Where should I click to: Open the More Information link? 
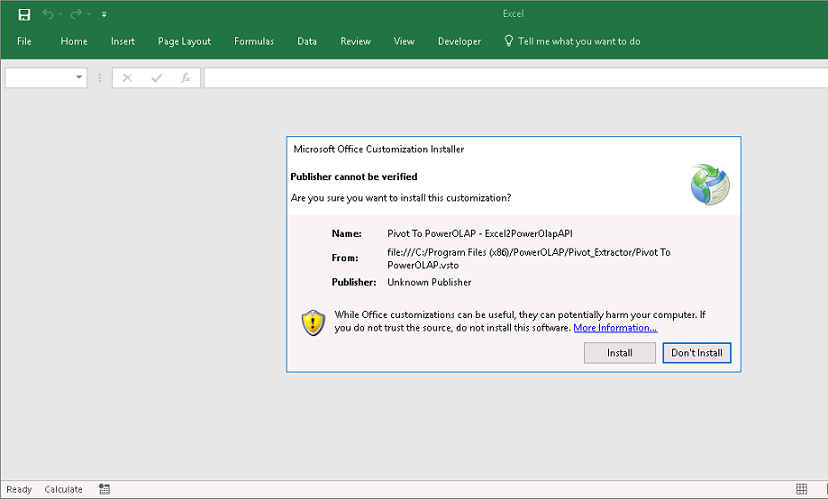615,328
